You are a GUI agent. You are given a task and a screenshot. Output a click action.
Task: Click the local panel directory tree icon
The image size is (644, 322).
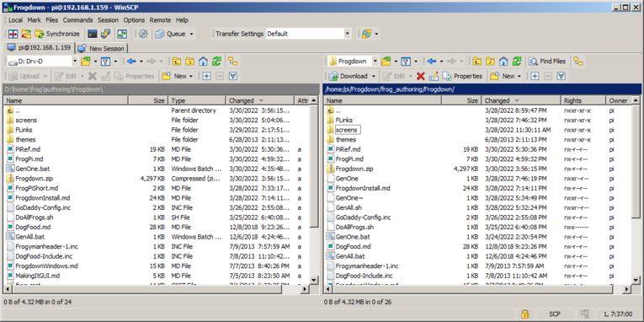coord(233,62)
